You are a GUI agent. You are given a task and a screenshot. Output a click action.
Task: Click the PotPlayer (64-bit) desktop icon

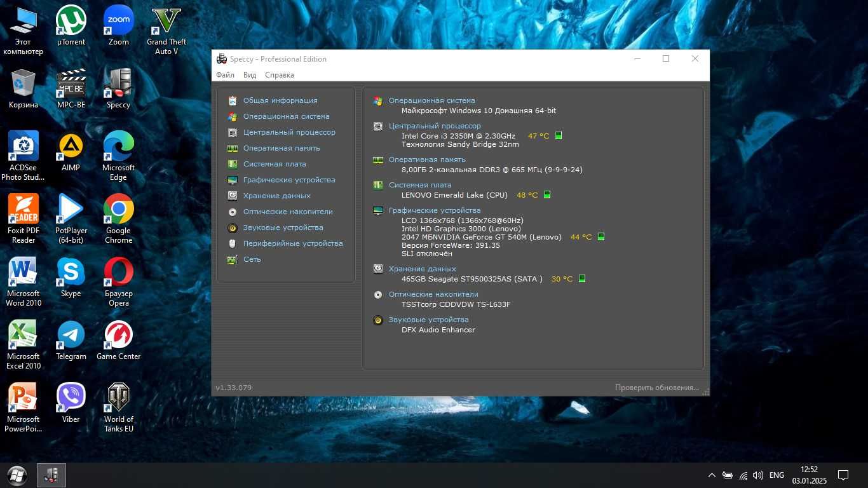coord(71,219)
